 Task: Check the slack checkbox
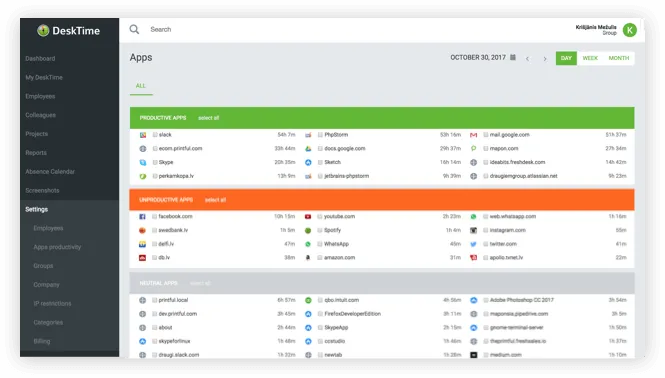(155, 135)
